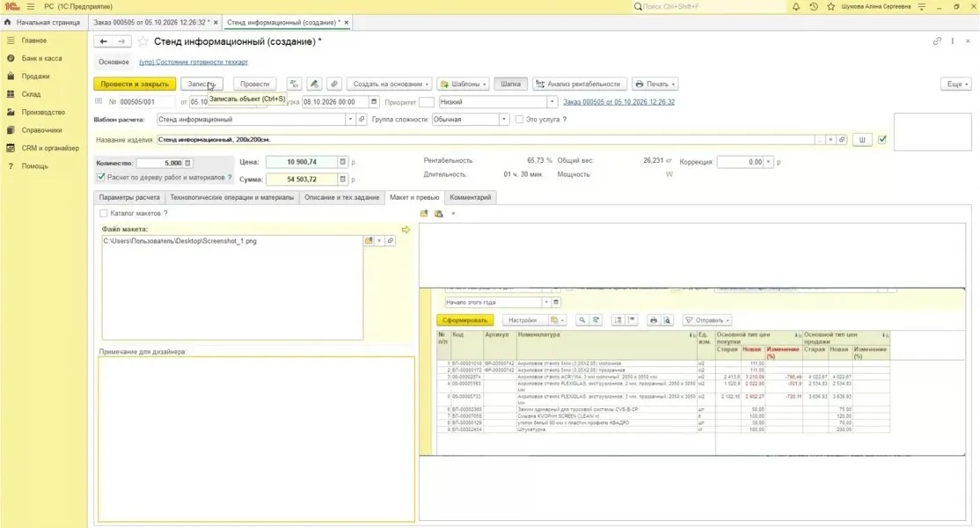The image size is (980, 528).
Task: Expand the Шаблон расчета dropdown
Action: pyautogui.click(x=350, y=120)
